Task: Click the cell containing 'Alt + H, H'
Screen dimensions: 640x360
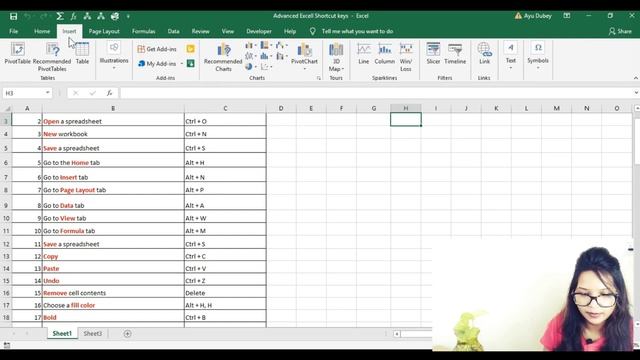Action: click(x=225, y=305)
